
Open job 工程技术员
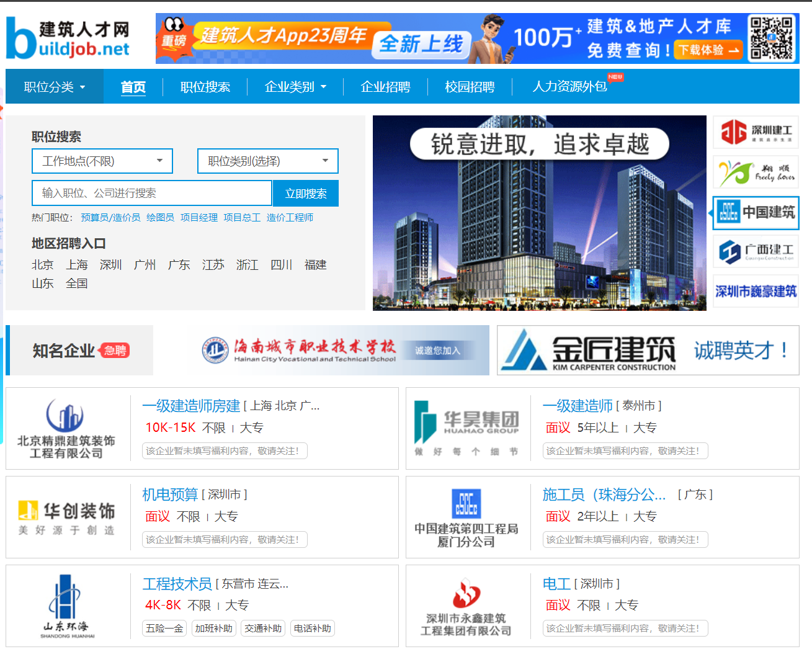(x=177, y=584)
